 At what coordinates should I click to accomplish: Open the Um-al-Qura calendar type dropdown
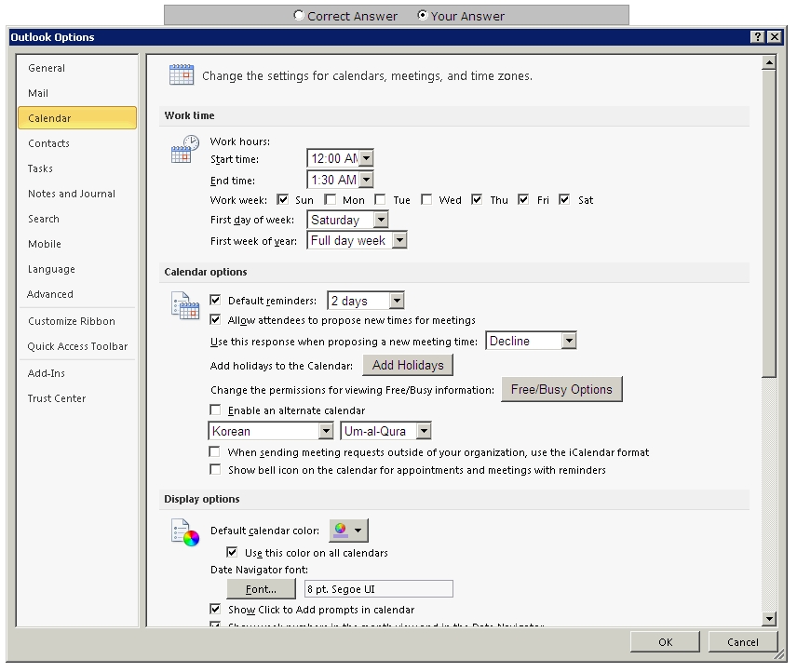pos(424,431)
